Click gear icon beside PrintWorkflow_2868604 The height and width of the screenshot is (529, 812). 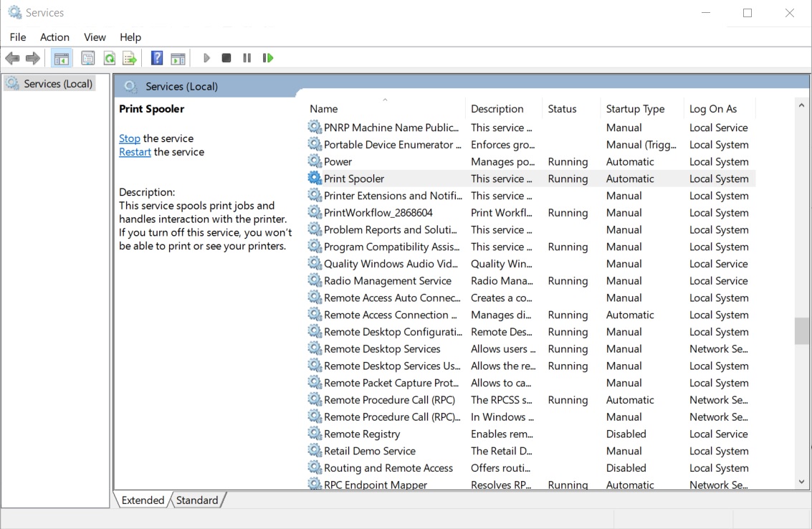pos(315,212)
